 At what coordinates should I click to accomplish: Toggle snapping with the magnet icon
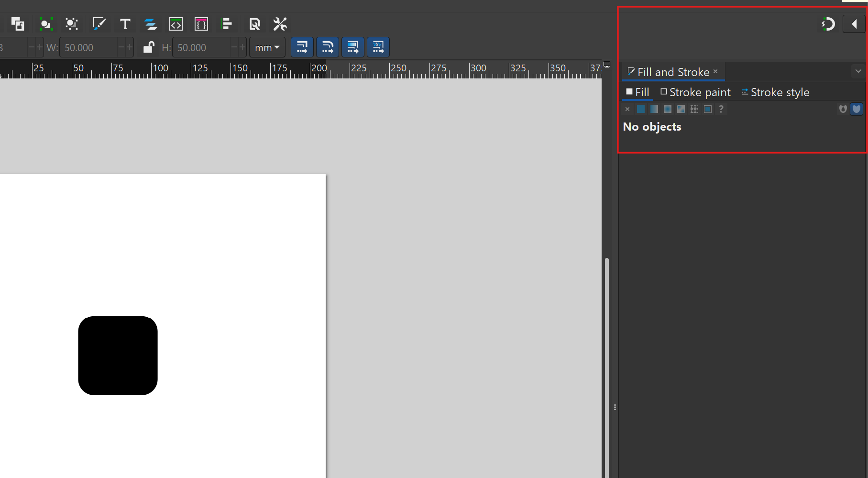tap(828, 24)
